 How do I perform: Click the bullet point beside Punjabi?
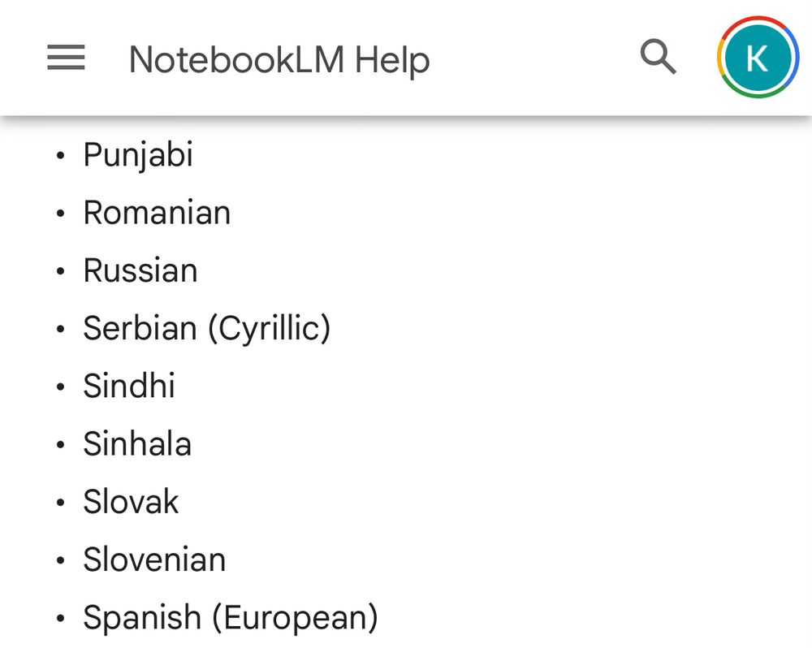[x=61, y=155]
